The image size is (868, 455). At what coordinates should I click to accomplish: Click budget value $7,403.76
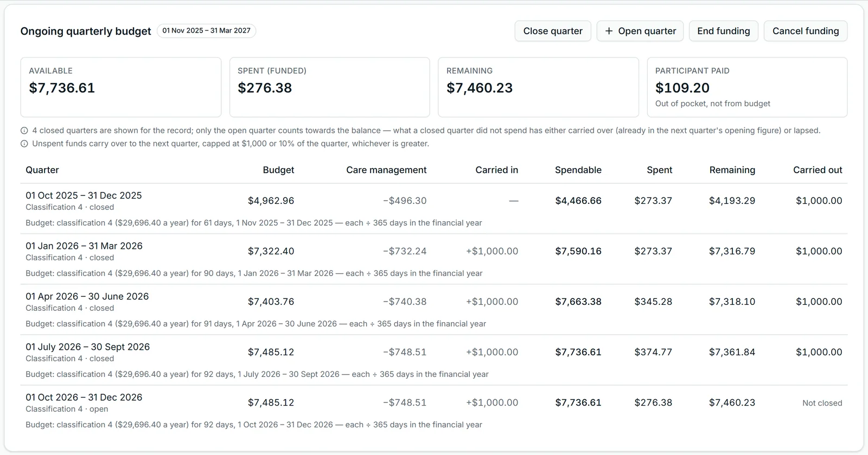271,302
